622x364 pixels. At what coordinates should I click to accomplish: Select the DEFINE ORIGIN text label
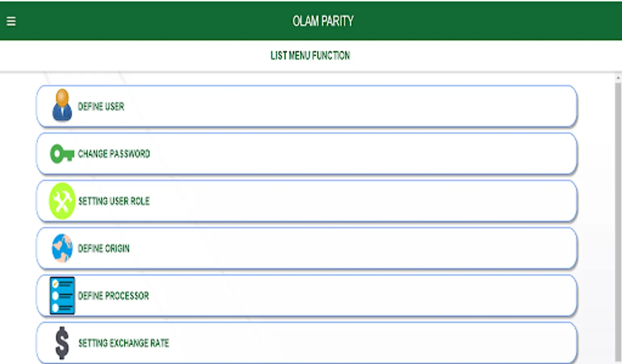coord(104,248)
